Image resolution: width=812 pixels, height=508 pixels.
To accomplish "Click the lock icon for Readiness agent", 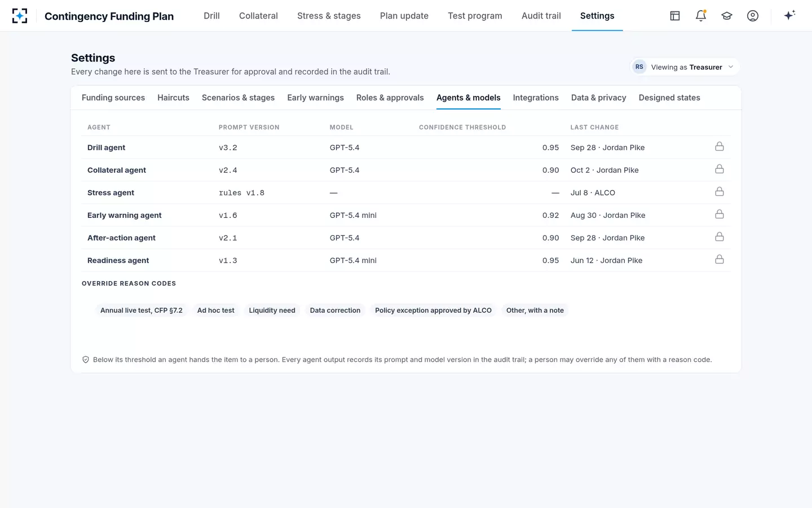I will coord(720,260).
